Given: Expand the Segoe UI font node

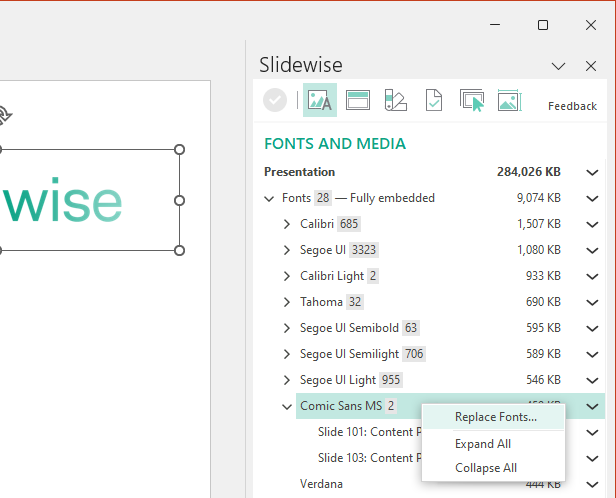Looking at the screenshot, I should [287, 250].
